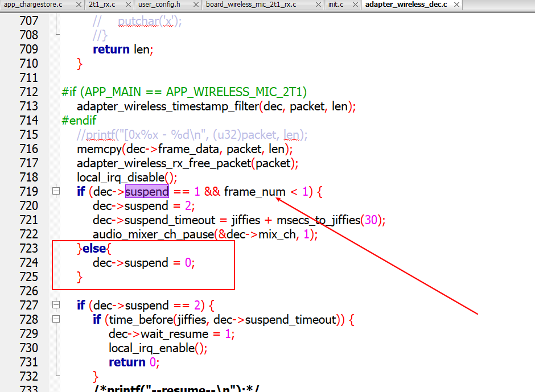Fold the time_before block at line 728
535x392 pixels.
(x=56, y=319)
